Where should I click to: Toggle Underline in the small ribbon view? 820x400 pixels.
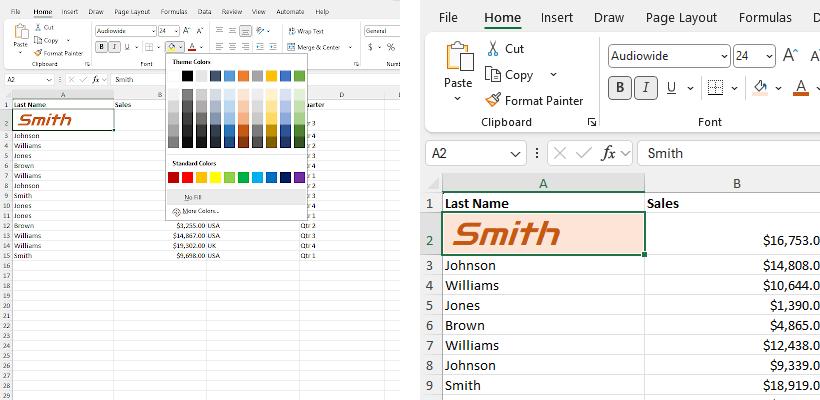pyautogui.click(x=129, y=47)
